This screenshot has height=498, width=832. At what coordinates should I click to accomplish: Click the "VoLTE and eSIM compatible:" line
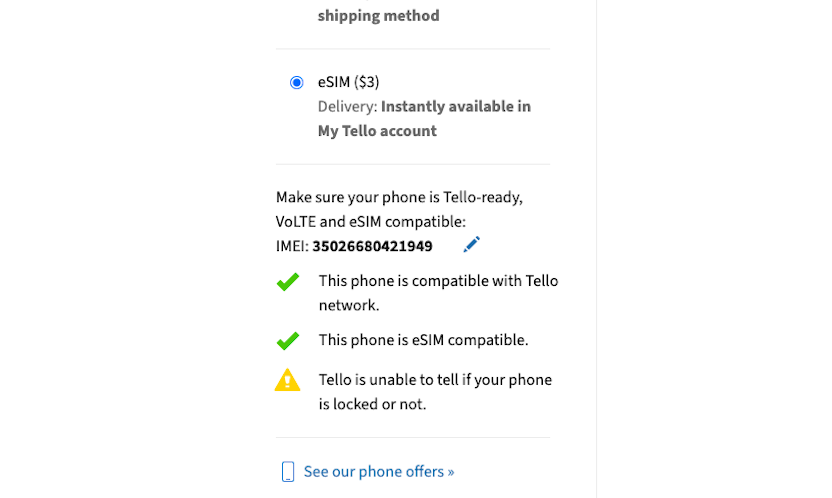[371, 221]
